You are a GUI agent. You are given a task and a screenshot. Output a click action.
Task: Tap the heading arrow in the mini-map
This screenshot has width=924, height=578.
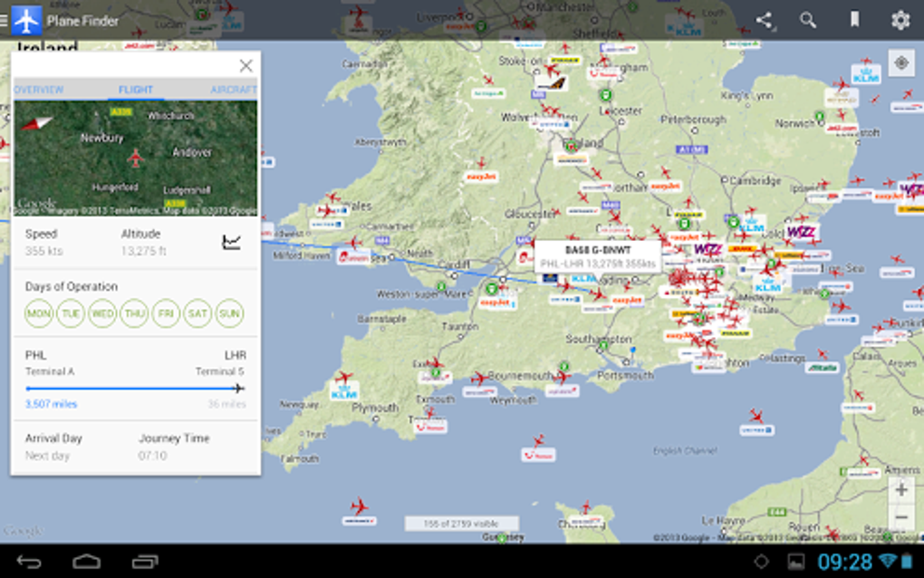36,122
